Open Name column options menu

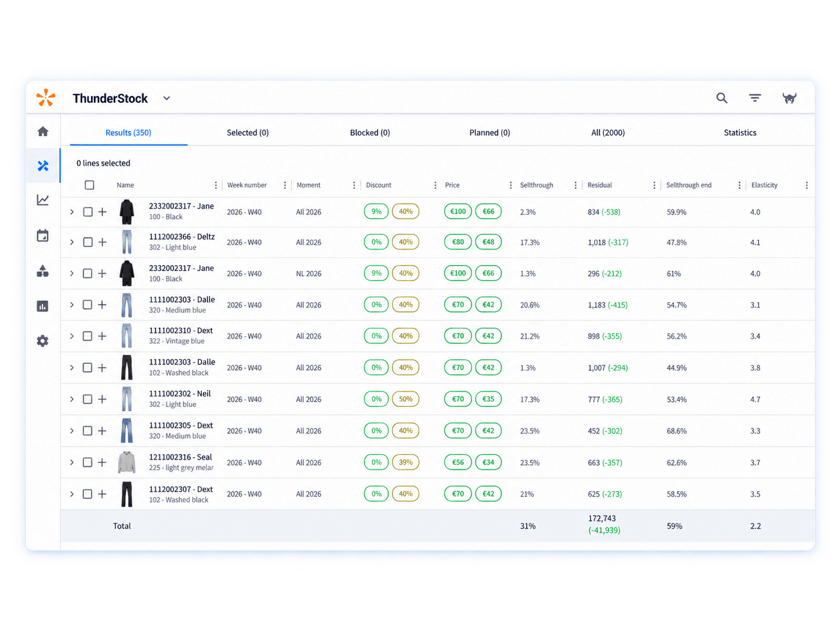click(216, 185)
